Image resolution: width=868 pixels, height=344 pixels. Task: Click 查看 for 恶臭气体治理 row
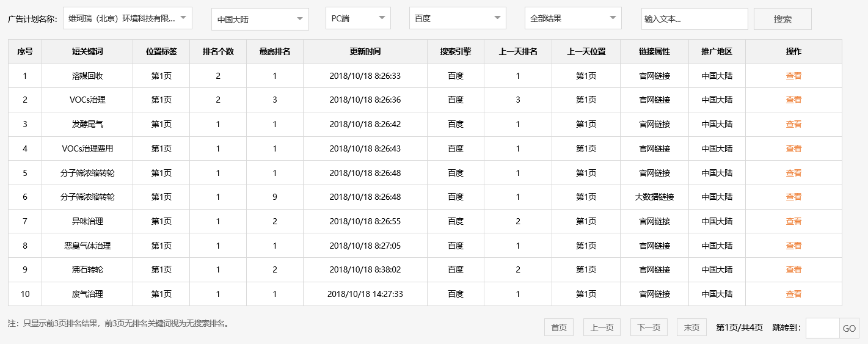793,246
